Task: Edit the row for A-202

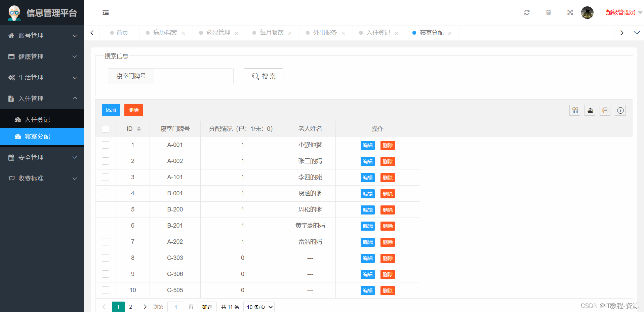Action: coord(368,242)
